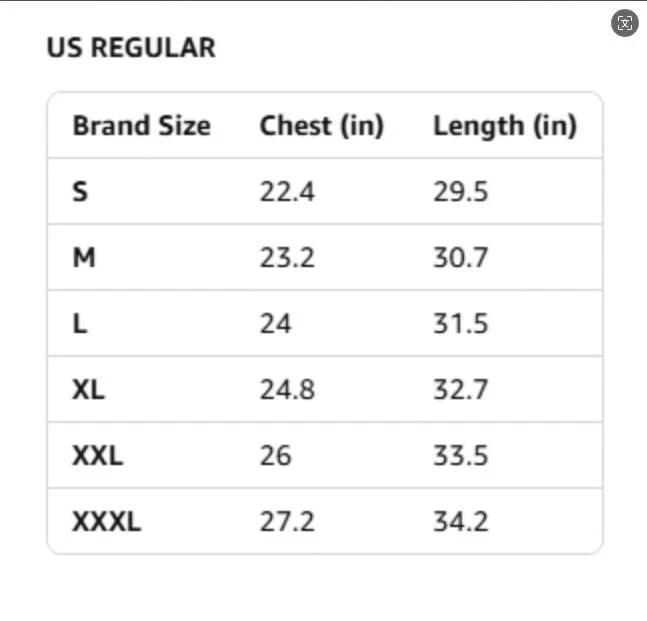Viewport: 647px width, 621px height.
Task: Click chest value 26 for size XXL
Action: (x=276, y=456)
